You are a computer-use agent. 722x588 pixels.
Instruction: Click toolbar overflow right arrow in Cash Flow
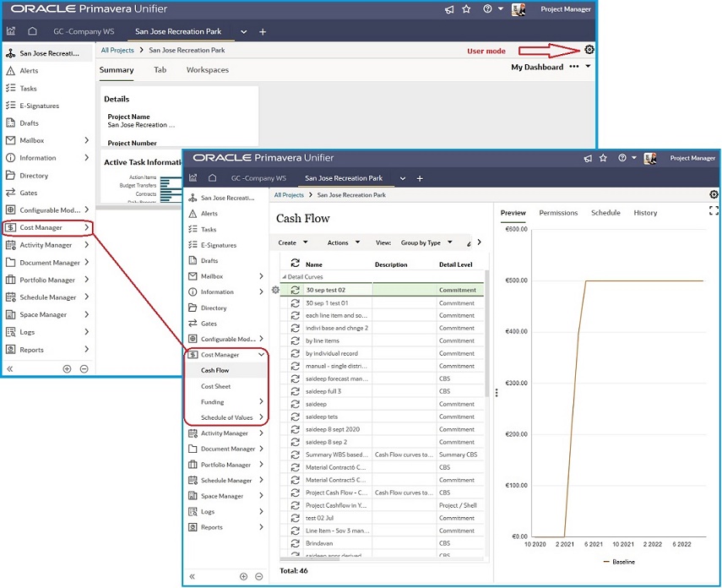479,242
